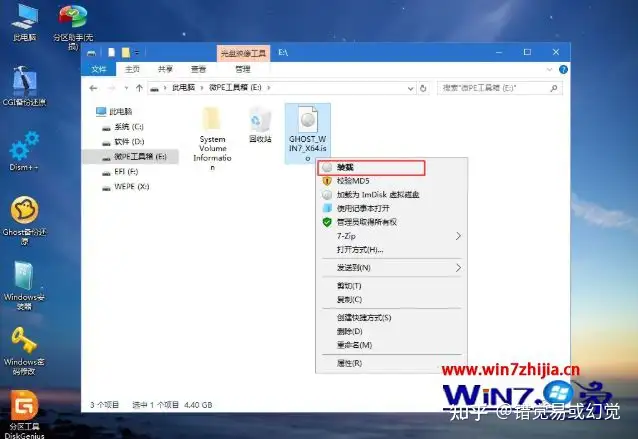Open the Dism++ desktop icon
Screen dimensions: 638x439
[x=24, y=151]
